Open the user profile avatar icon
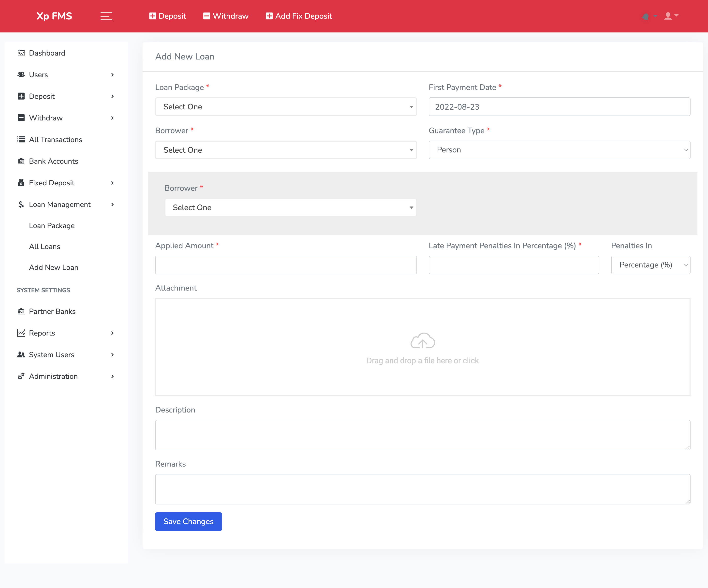This screenshot has height=588, width=708. coord(668,16)
